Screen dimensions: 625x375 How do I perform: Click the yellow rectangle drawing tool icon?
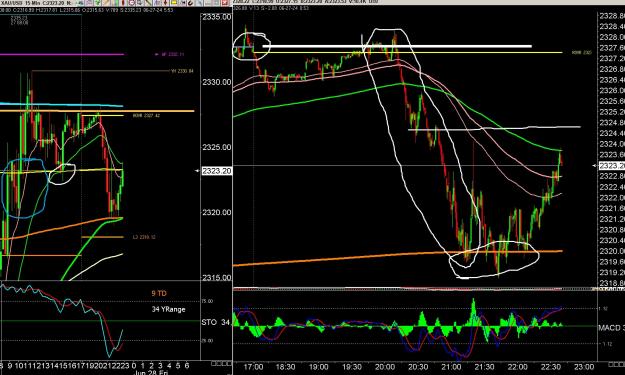tap(174, 2)
